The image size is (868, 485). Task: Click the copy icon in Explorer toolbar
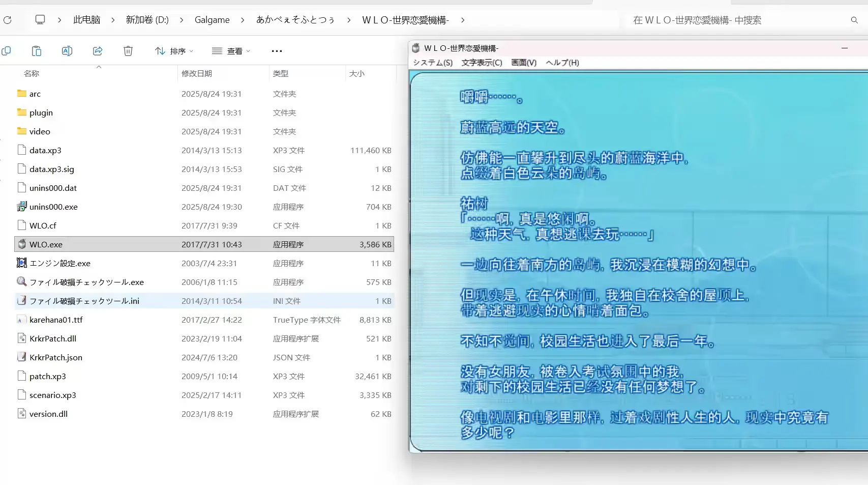pos(6,51)
